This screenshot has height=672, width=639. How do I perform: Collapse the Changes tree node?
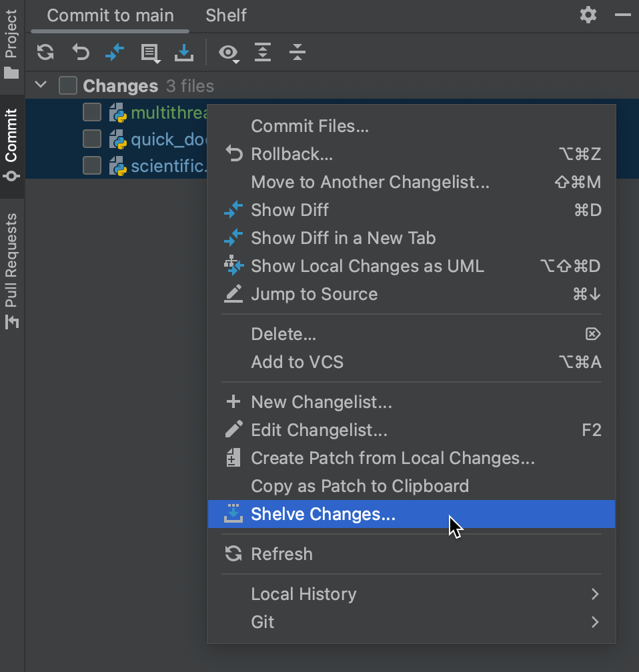[x=40, y=85]
